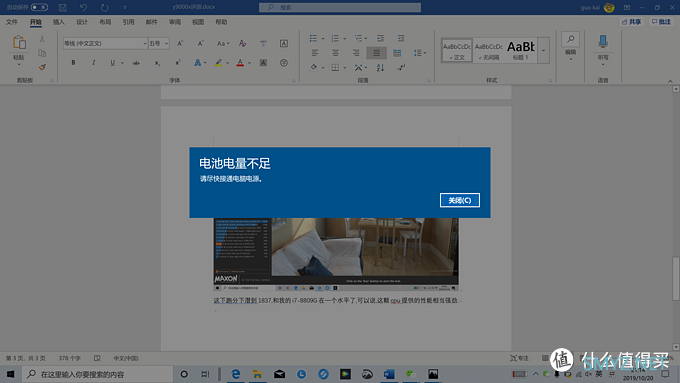680x383 pixels.
Task: Toggle strikethrough formatting
Action: pos(136,63)
